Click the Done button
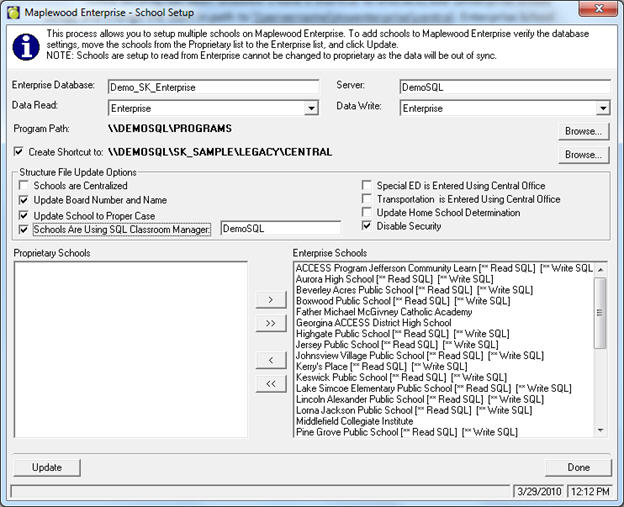The width and height of the screenshot is (624, 507). coord(577,467)
